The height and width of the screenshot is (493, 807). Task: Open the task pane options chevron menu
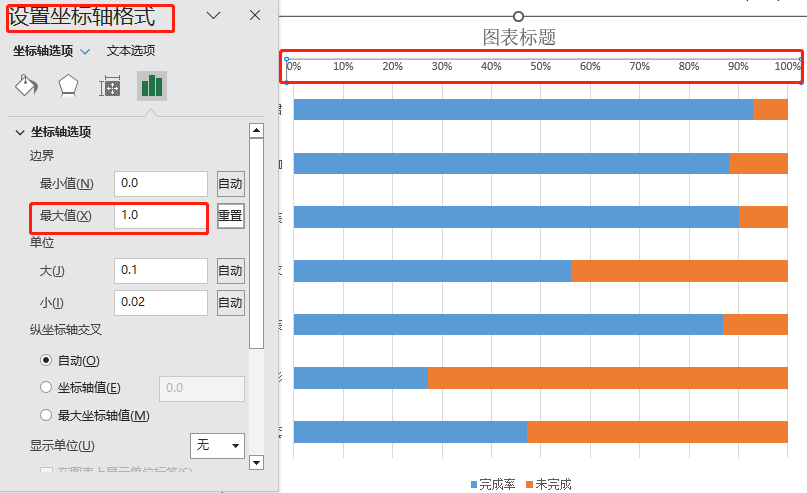pyautogui.click(x=214, y=15)
